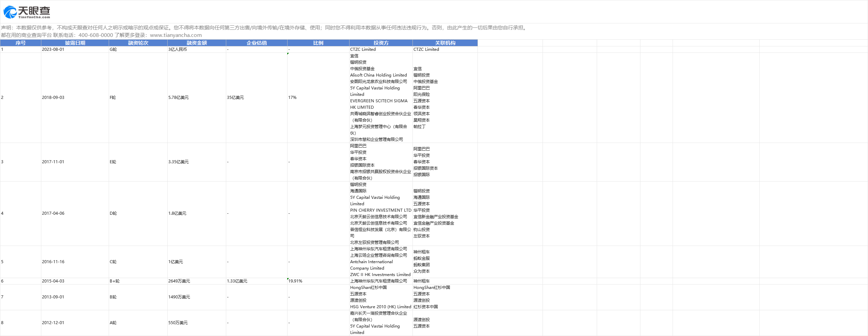Select the 投资方 column header

click(381, 43)
